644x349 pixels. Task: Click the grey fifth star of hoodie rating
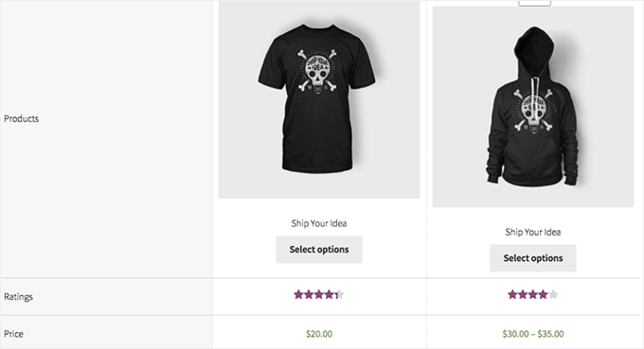click(x=553, y=294)
